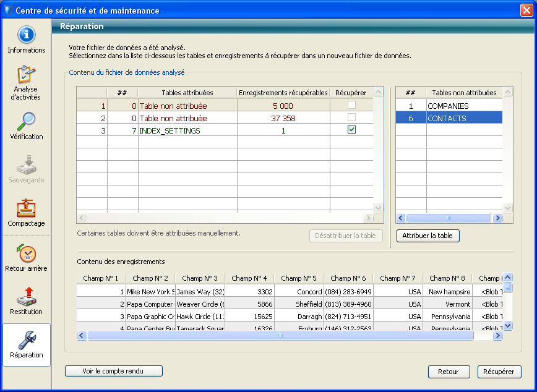This screenshot has height=392, width=537.
Task: Select the COMPANIES unassigned table
Action: [x=448, y=106]
